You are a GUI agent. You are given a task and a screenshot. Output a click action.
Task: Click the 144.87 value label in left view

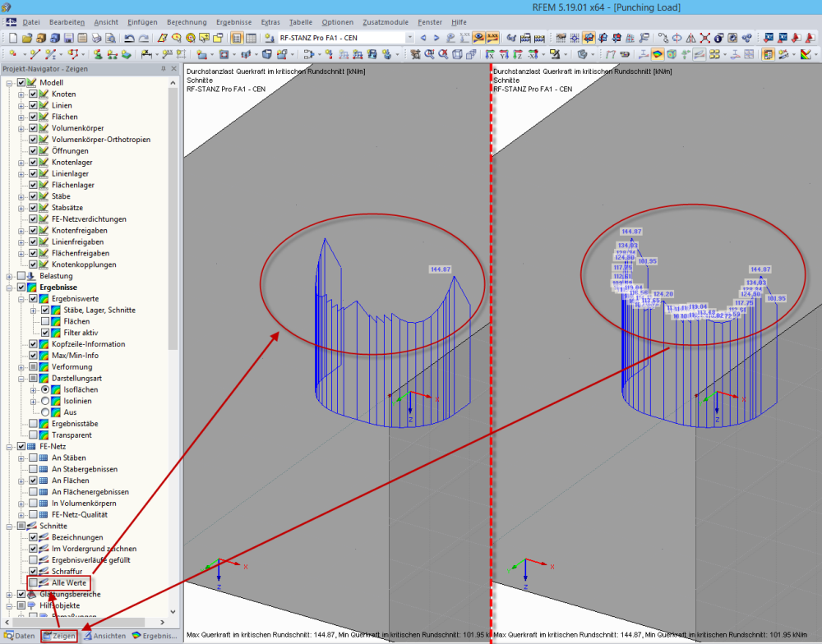441,269
